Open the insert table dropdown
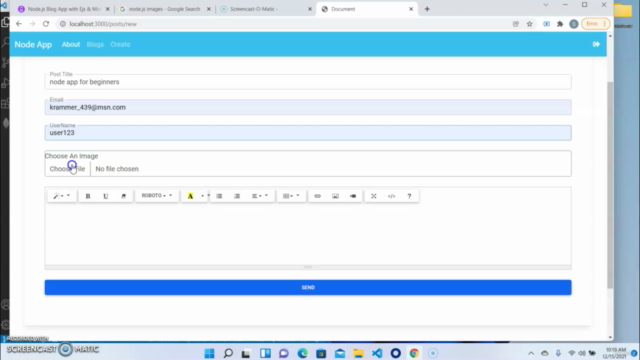 coord(291,196)
